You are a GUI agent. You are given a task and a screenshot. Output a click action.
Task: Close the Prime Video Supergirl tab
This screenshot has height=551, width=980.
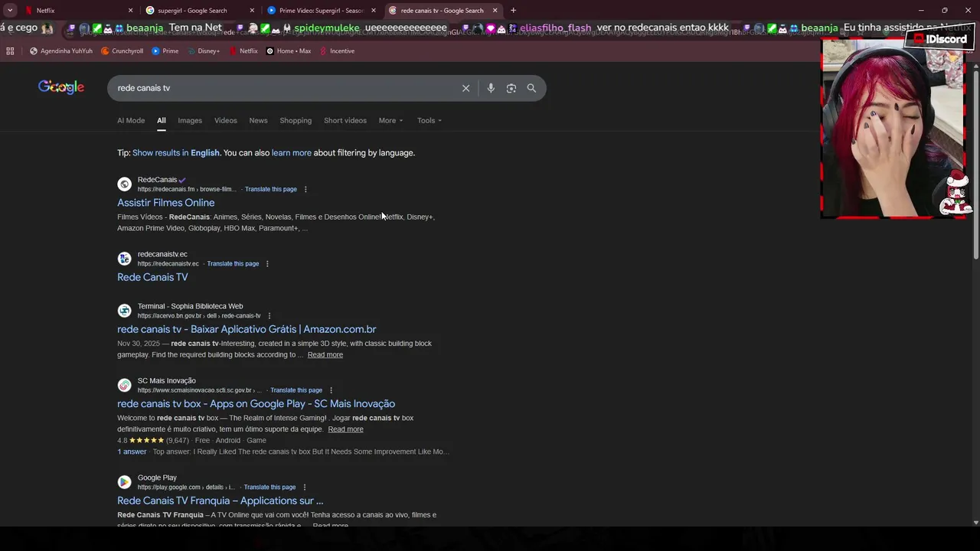coord(373,11)
